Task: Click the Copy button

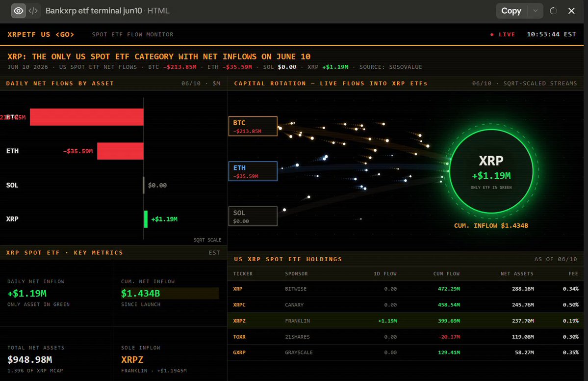Action: tap(511, 11)
